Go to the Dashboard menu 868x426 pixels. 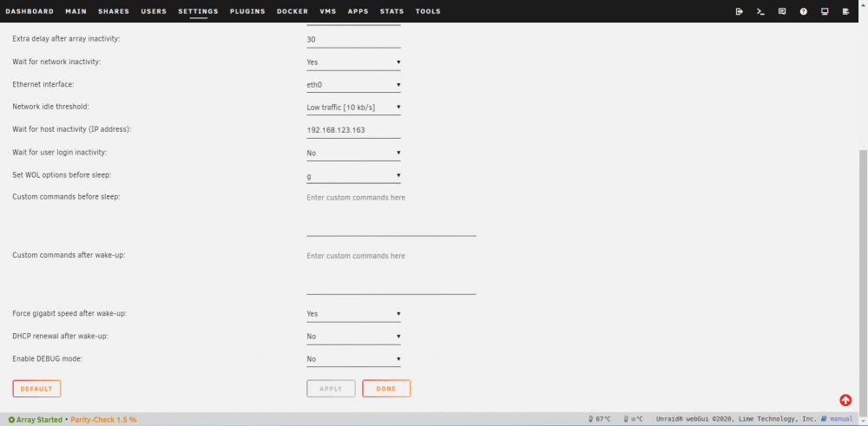(x=30, y=11)
